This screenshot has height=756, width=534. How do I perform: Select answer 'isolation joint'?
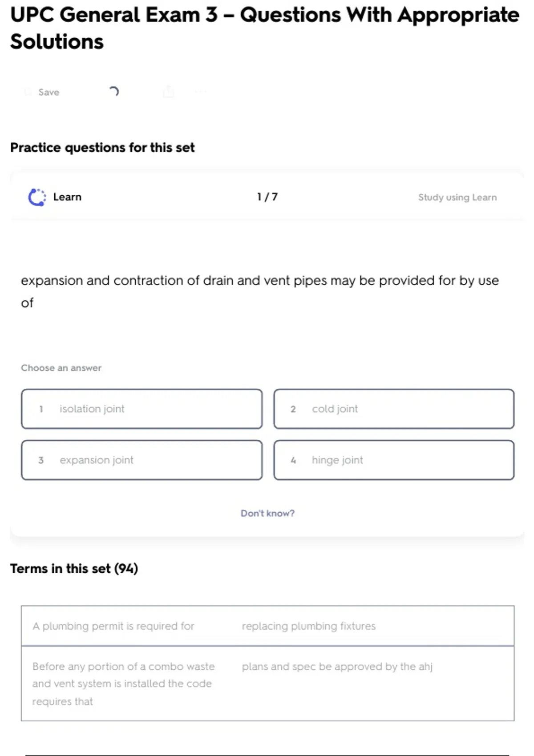point(142,409)
